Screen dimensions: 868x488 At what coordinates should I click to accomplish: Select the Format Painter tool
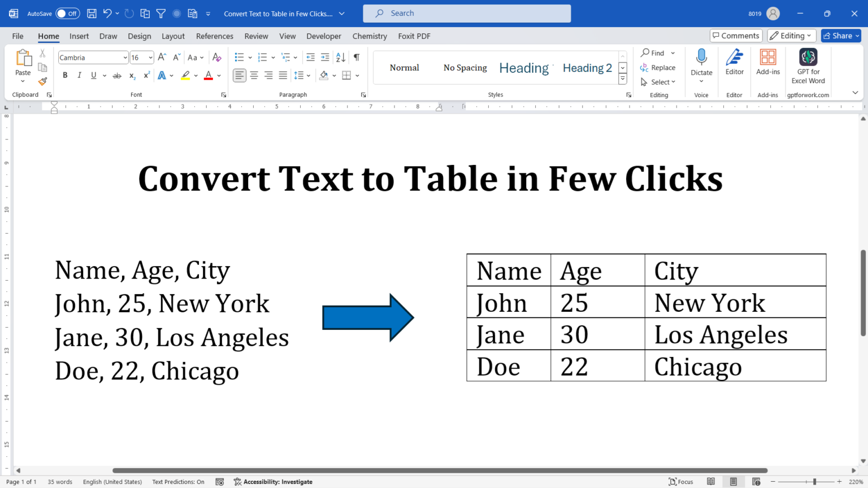pos(42,81)
